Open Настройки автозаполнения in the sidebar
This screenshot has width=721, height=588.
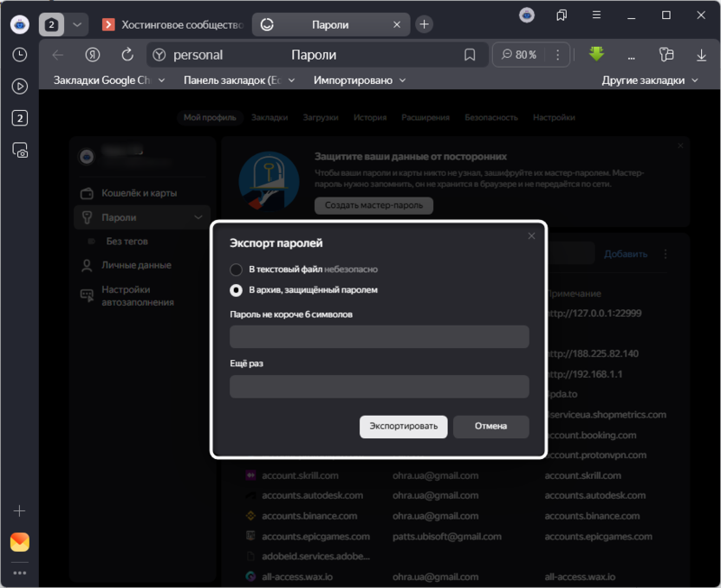tap(138, 296)
